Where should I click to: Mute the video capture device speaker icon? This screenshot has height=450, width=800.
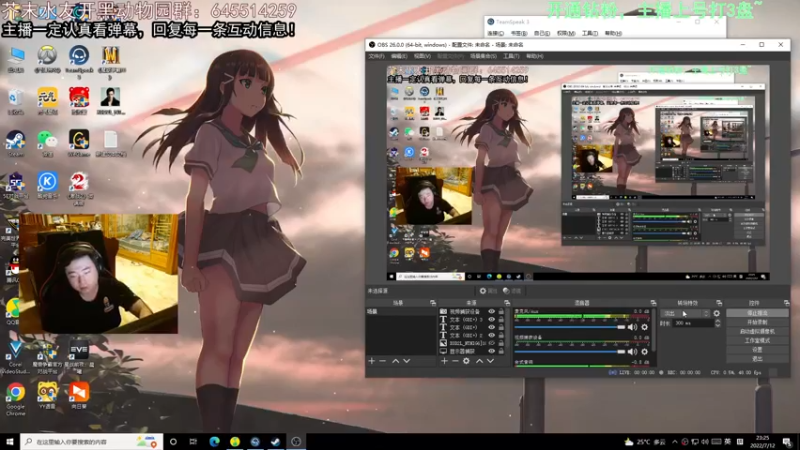click(633, 352)
